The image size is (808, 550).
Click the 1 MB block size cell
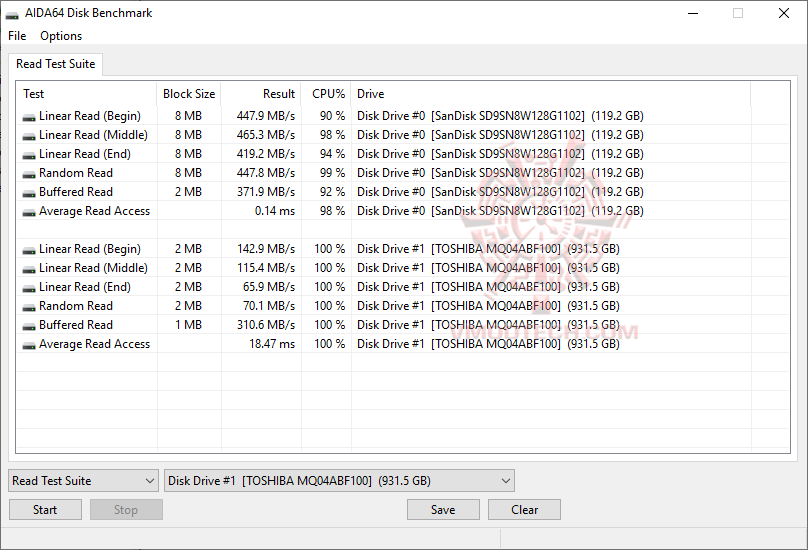[189, 325]
